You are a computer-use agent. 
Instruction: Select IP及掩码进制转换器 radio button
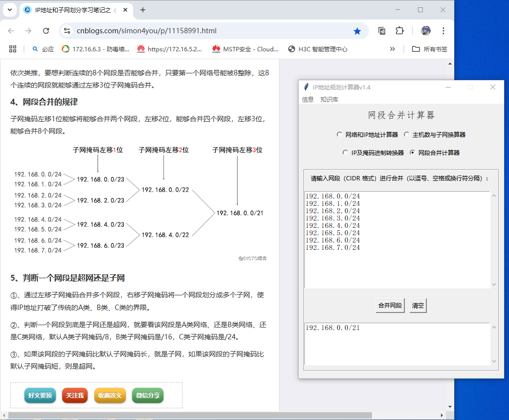point(346,153)
